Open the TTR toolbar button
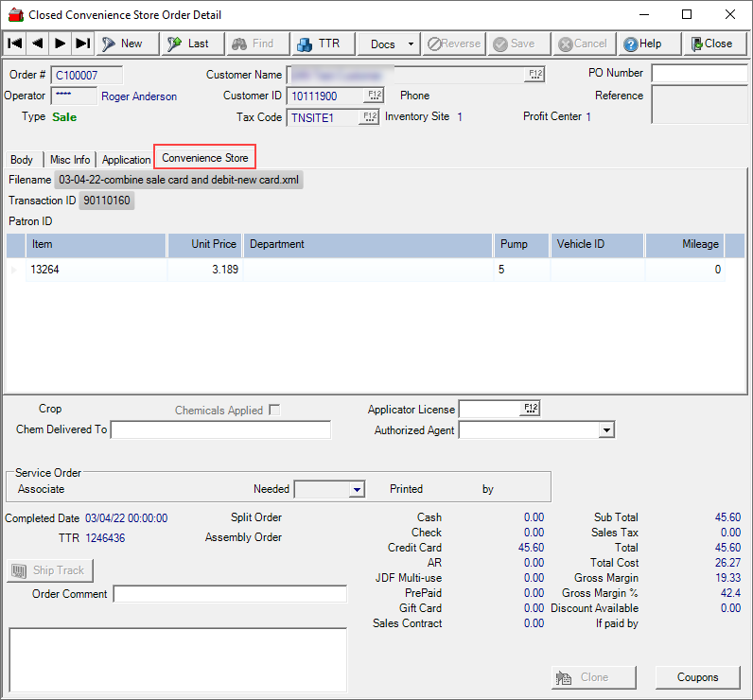Viewport: 753px width, 700px height. tap(322, 44)
